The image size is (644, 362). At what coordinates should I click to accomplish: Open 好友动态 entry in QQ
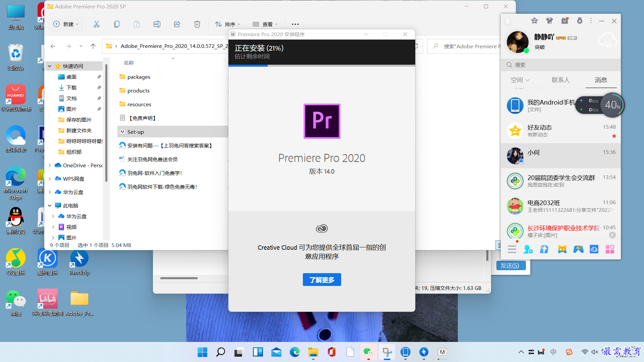click(560, 131)
